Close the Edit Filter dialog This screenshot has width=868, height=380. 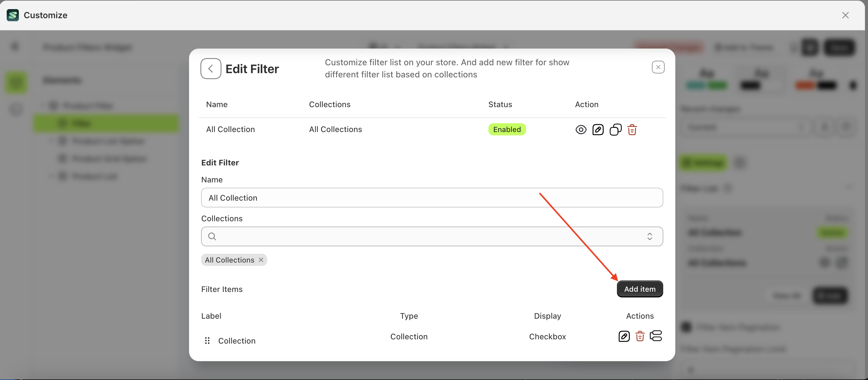[658, 67]
